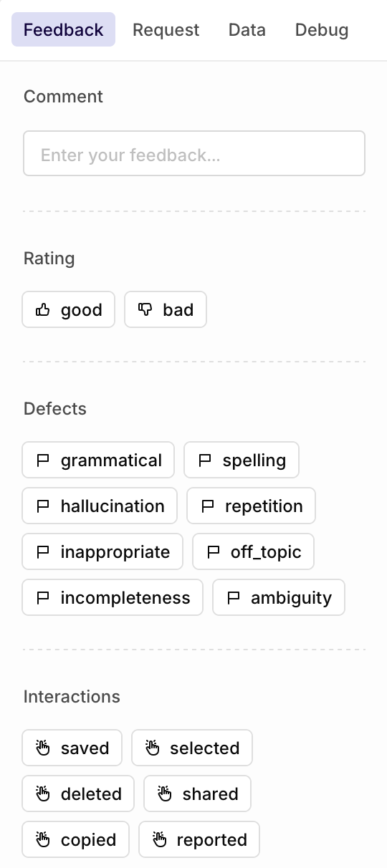Image resolution: width=387 pixels, height=868 pixels.
Task: Toggle the incompleteness defect tag
Action: [113, 597]
